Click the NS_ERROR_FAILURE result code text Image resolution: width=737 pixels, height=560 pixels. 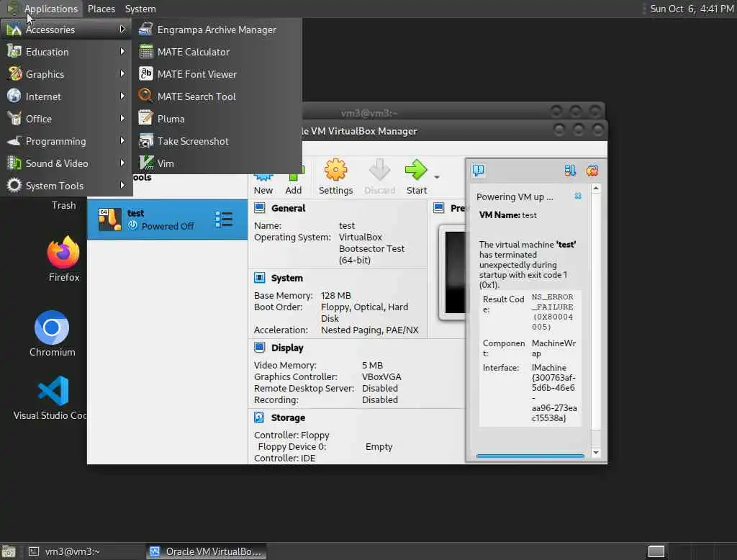[553, 312]
